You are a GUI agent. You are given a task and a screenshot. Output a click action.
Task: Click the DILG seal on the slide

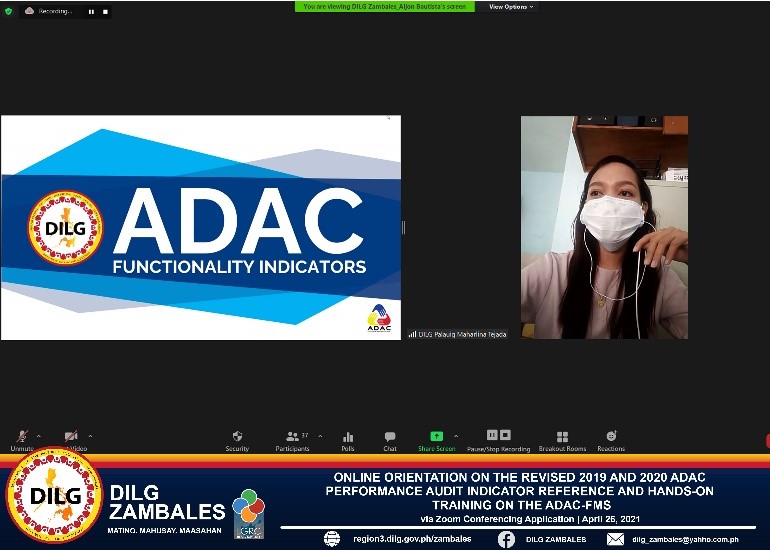click(x=65, y=228)
